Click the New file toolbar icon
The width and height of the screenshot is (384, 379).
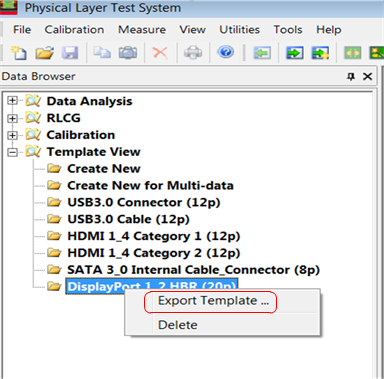pos(19,53)
